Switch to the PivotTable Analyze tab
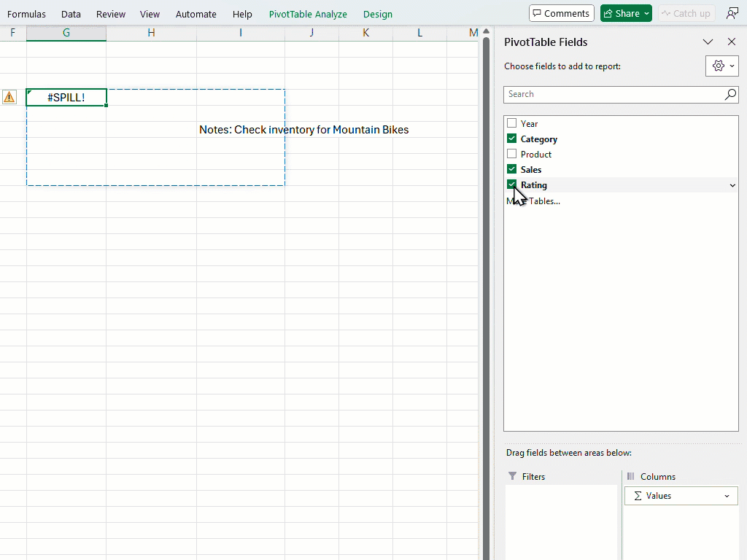The image size is (747, 560). coord(308,15)
